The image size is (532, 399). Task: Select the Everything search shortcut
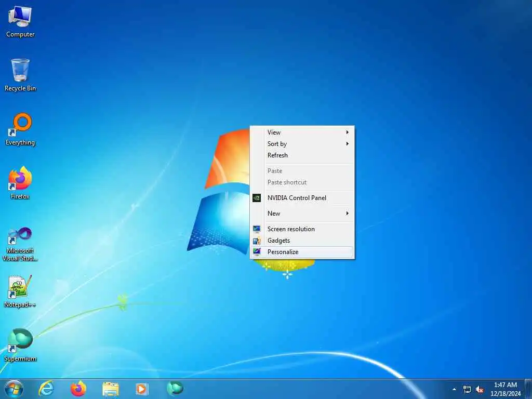(x=20, y=129)
